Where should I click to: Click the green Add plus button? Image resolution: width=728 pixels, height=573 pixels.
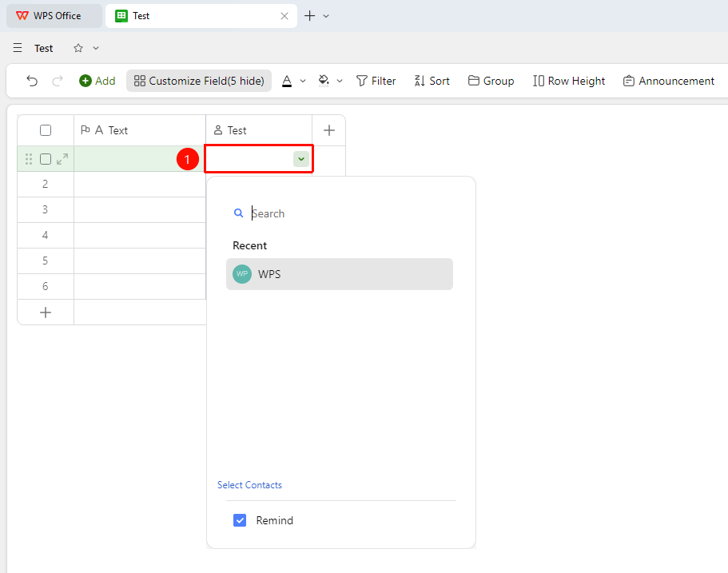tap(97, 81)
